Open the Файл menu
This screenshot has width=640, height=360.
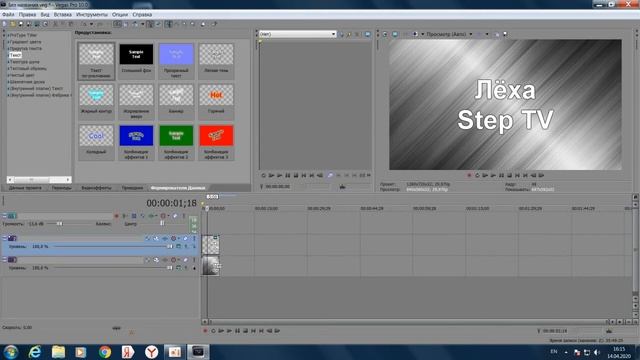(x=8, y=15)
